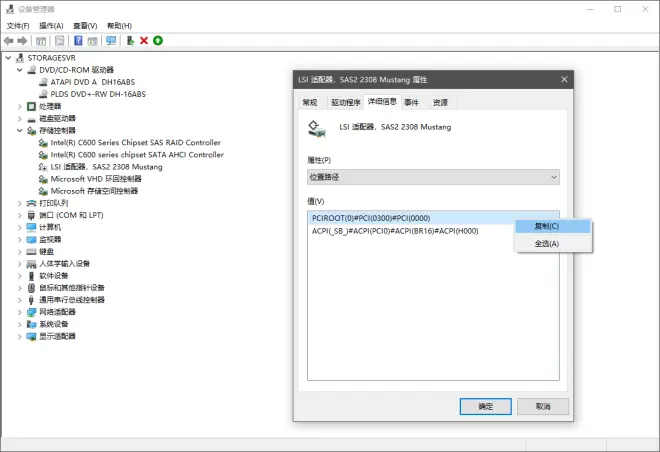
Task: Switch to the Driver tab in properties
Action: click(346, 102)
